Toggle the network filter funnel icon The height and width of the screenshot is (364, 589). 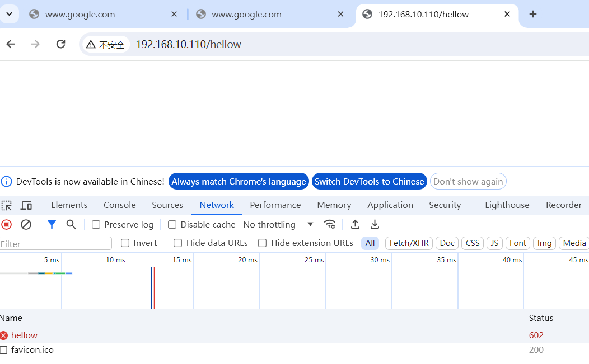pos(52,224)
